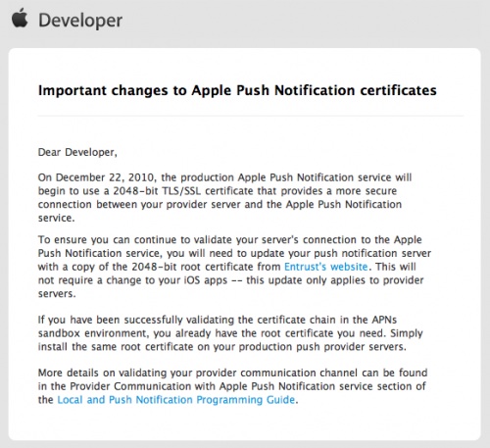Click the Apple logo icon
This screenshot has width=490, height=448.
tap(20, 19)
